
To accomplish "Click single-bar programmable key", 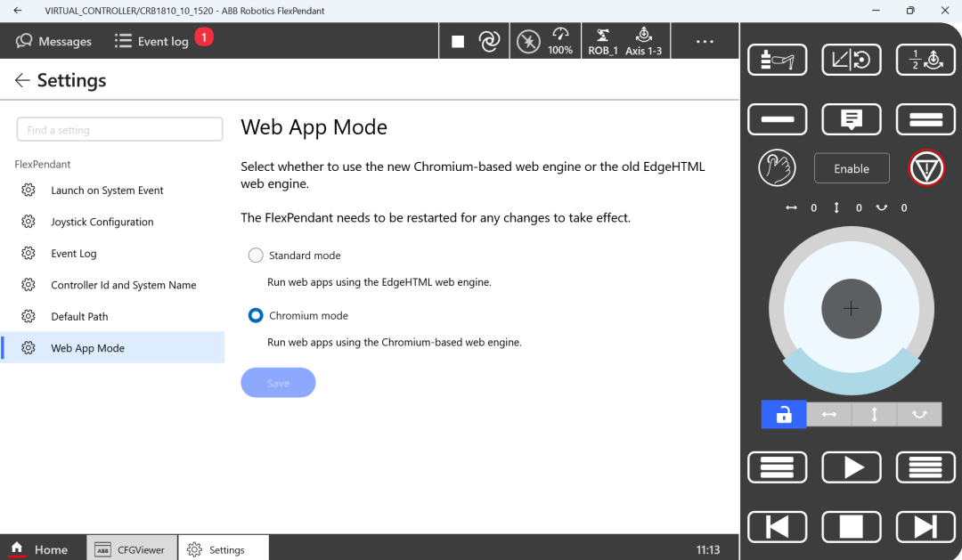I will point(777,119).
